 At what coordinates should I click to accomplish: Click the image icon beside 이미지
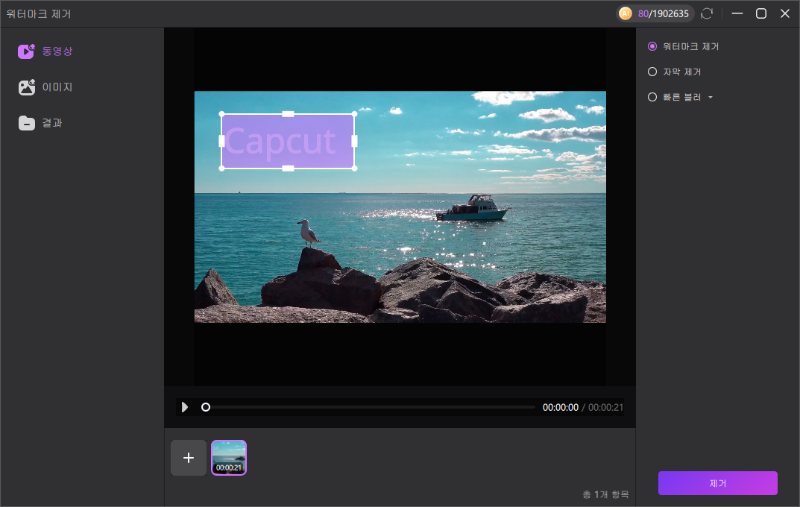27,87
